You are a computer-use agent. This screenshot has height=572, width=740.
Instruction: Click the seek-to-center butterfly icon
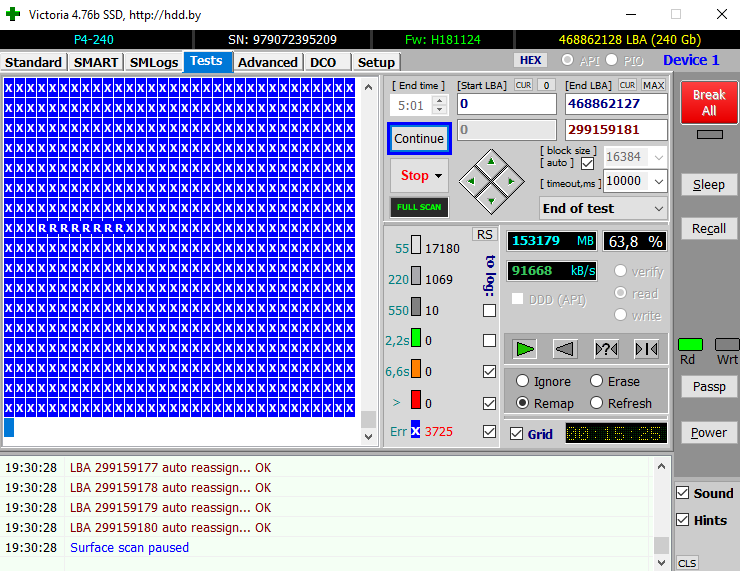(647, 349)
